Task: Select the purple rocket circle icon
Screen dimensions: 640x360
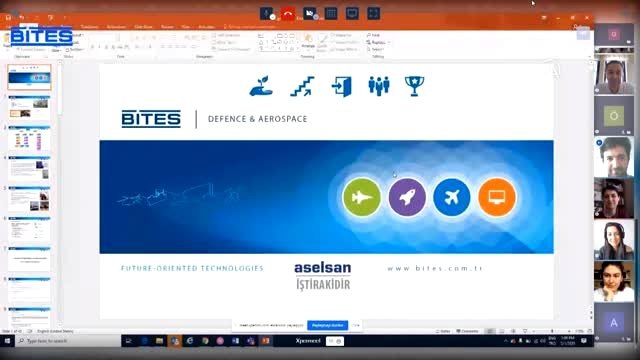Action: pos(407,197)
